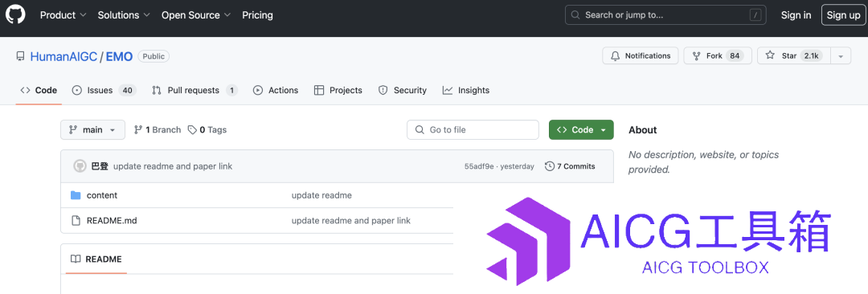Open the green Code dropdown button
Screen dimensions: 868x294
[581, 129]
